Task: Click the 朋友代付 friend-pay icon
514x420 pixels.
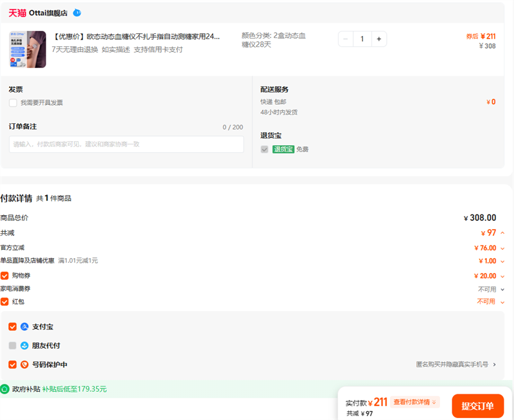Action: (x=24, y=346)
